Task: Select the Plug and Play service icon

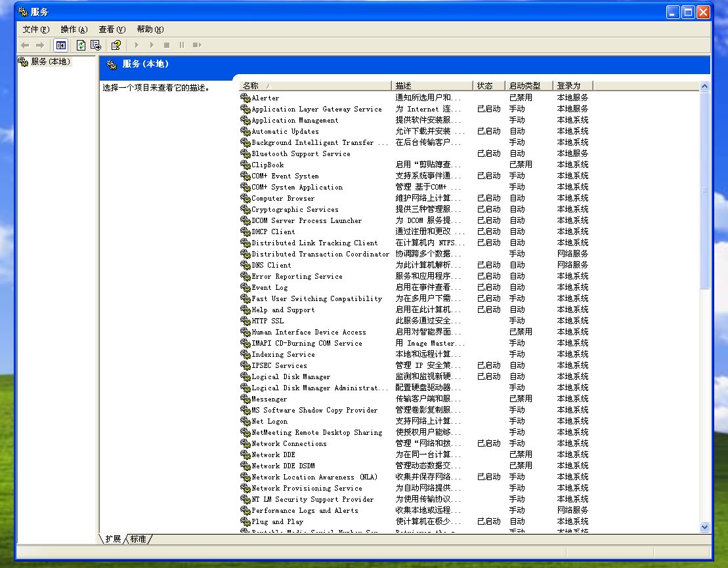Action: click(245, 521)
